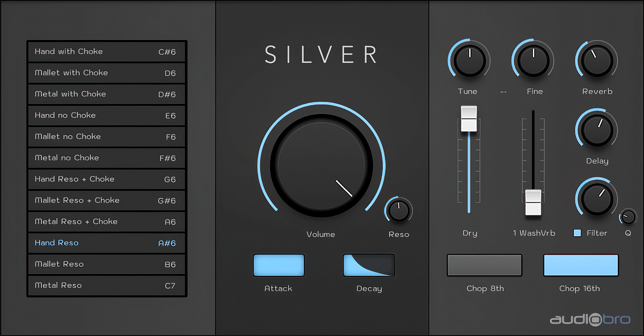Viewport: 644px width, 336px height.
Task: Click the Reverb knob
Action: [597, 61]
